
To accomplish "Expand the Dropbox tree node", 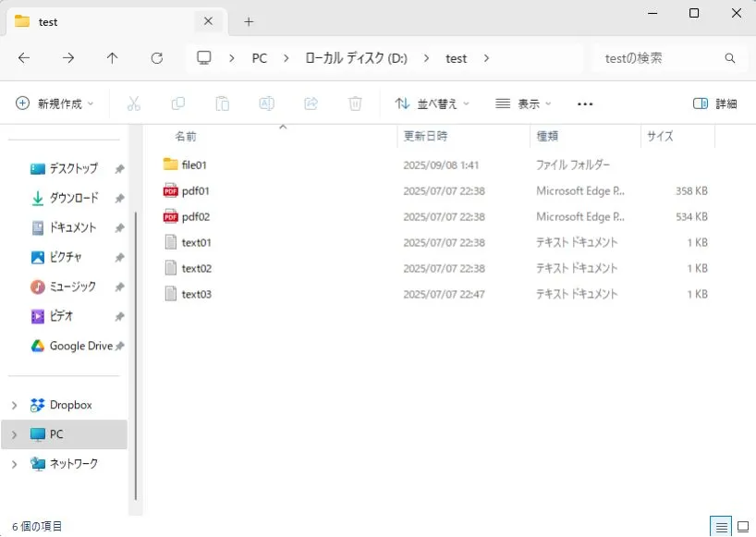I will (x=14, y=405).
